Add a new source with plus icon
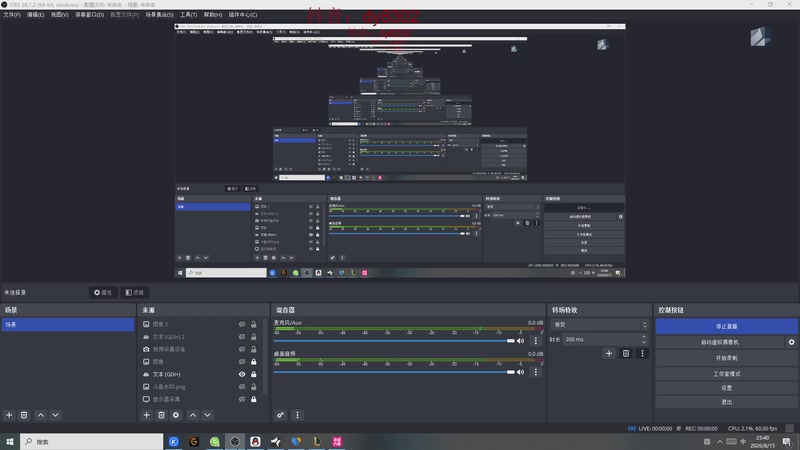 (x=146, y=415)
